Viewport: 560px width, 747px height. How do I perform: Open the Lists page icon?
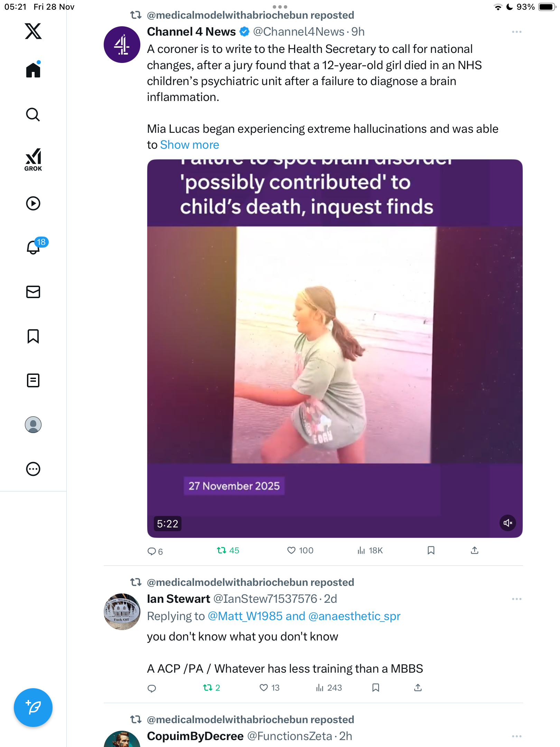point(33,380)
